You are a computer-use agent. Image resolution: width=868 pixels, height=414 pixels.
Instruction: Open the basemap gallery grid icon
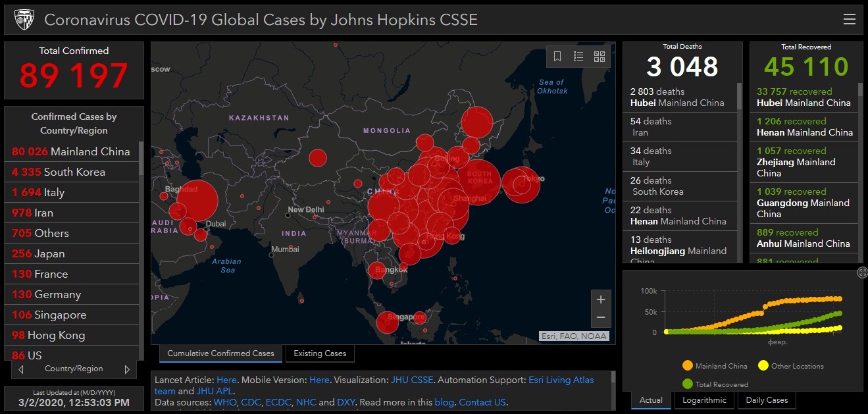600,57
